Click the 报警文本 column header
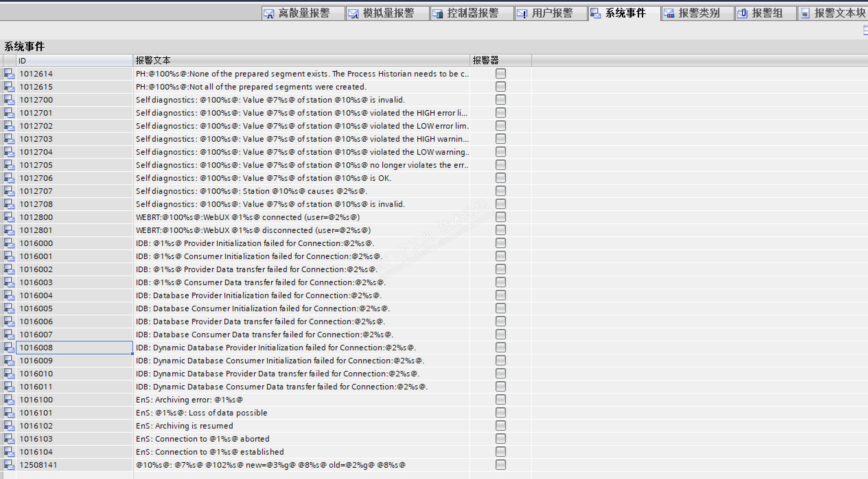 pyautogui.click(x=301, y=61)
